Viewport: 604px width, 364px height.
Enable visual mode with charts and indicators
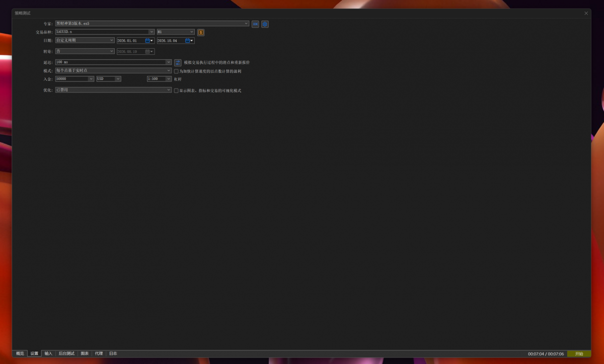pyautogui.click(x=176, y=90)
